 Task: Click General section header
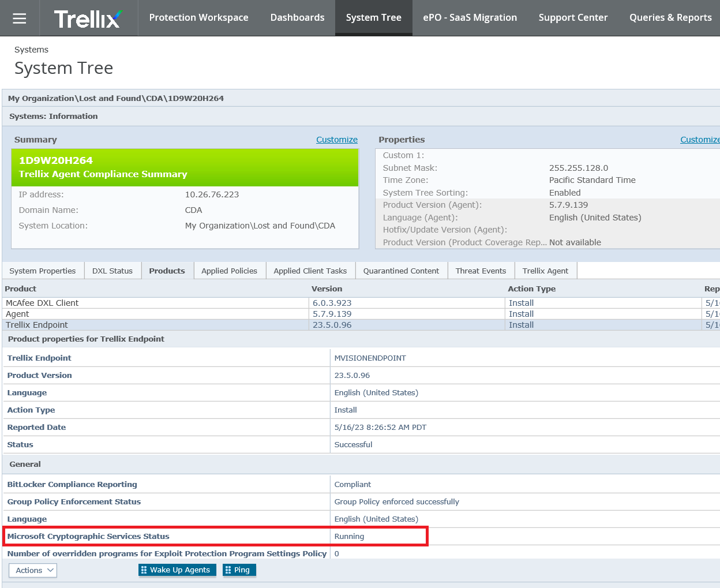point(25,464)
